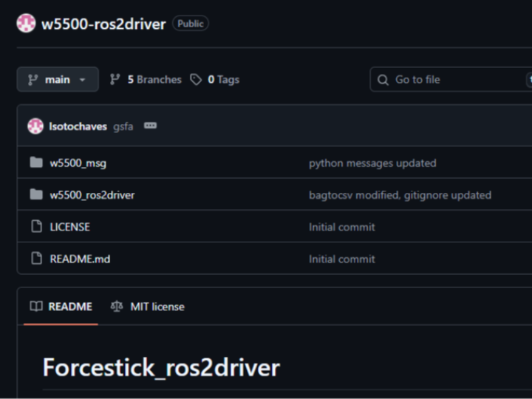Click the Go to file search field

451,80
